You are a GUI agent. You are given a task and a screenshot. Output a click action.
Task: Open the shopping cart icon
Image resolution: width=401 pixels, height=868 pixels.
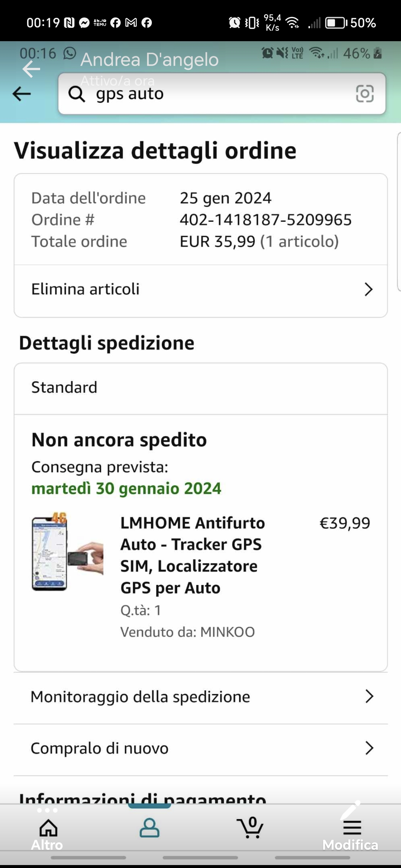[x=250, y=828]
